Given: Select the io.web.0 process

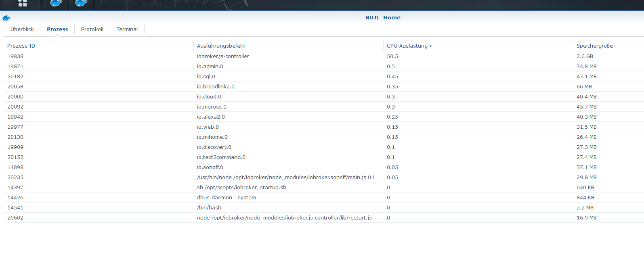Looking at the screenshot, I should click(x=208, y=127).
